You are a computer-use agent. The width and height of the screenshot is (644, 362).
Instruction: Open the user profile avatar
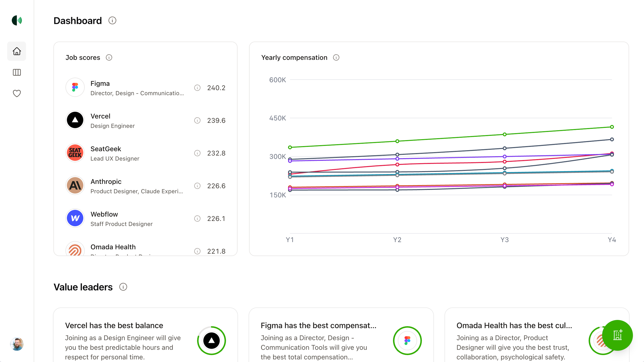pyautogui.click(x=17, y=344)
